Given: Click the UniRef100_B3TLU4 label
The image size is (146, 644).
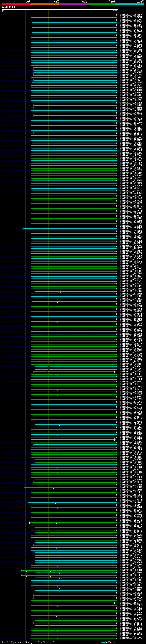Looking at the screenshot, I should [131, 50].
